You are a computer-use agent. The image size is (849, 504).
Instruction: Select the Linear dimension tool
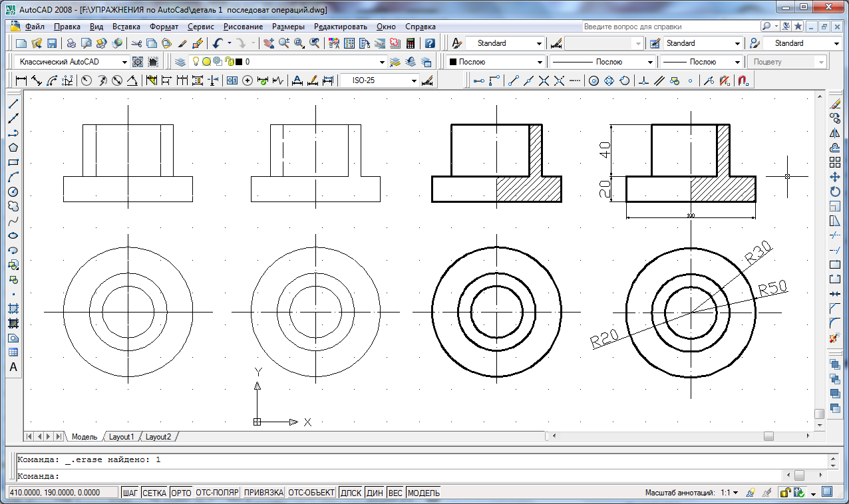pos(21,80)
